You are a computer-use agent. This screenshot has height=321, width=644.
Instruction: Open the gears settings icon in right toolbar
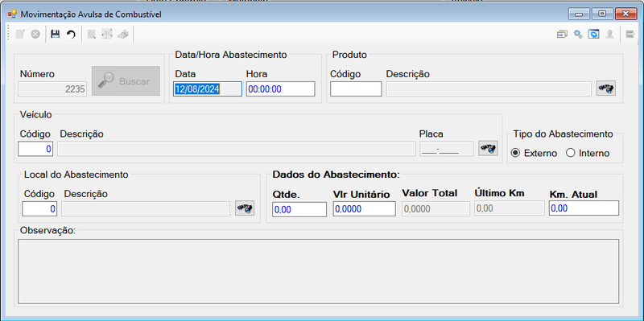click(x=578, y=35)
